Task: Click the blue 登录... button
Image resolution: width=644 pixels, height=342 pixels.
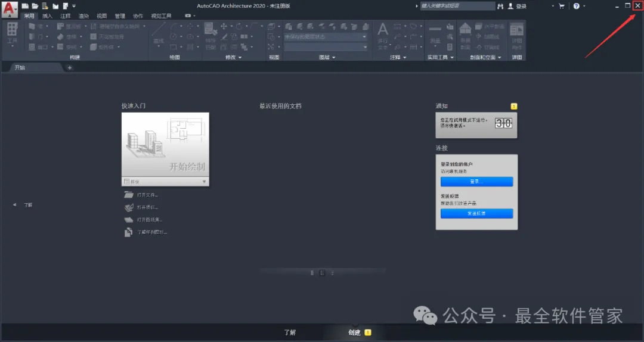Action: pos(476,182)
